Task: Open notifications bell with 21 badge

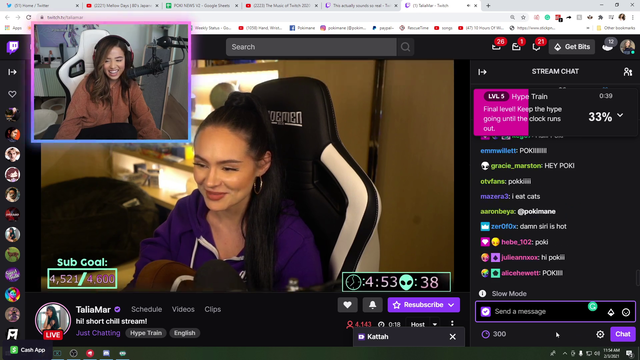Action: coord(536,47)
